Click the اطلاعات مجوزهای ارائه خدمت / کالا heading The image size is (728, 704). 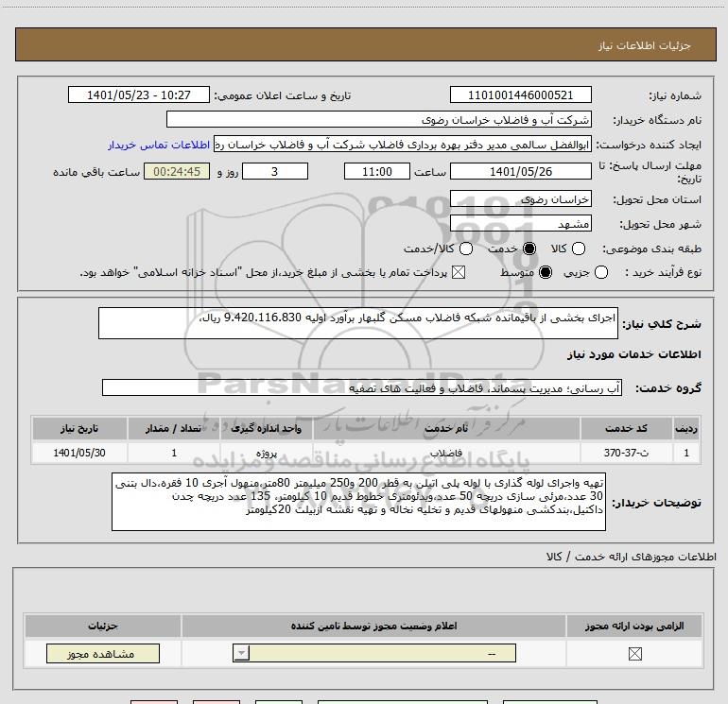[x=631, y=557]
